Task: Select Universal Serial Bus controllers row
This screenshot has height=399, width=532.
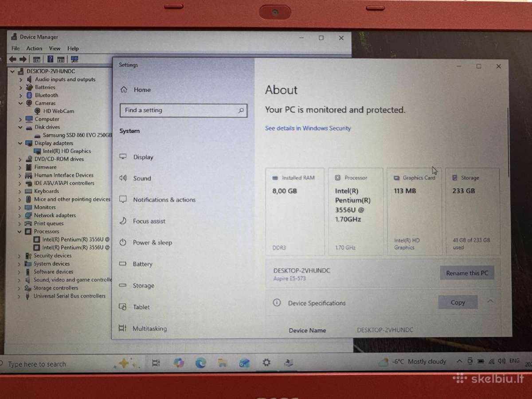Action: (70, 296)
